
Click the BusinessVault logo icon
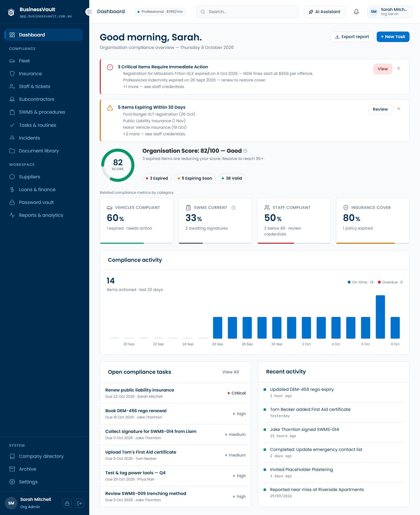pos(11,12)
